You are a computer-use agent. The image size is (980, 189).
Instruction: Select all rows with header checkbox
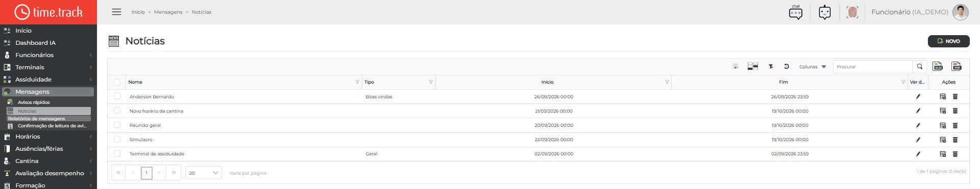tap(117, 82)
